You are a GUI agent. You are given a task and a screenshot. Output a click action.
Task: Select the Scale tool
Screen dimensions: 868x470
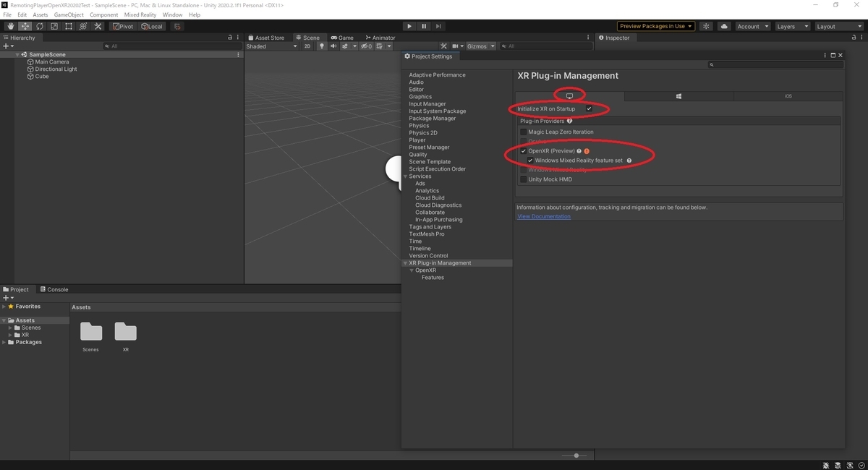coord(54,26)
